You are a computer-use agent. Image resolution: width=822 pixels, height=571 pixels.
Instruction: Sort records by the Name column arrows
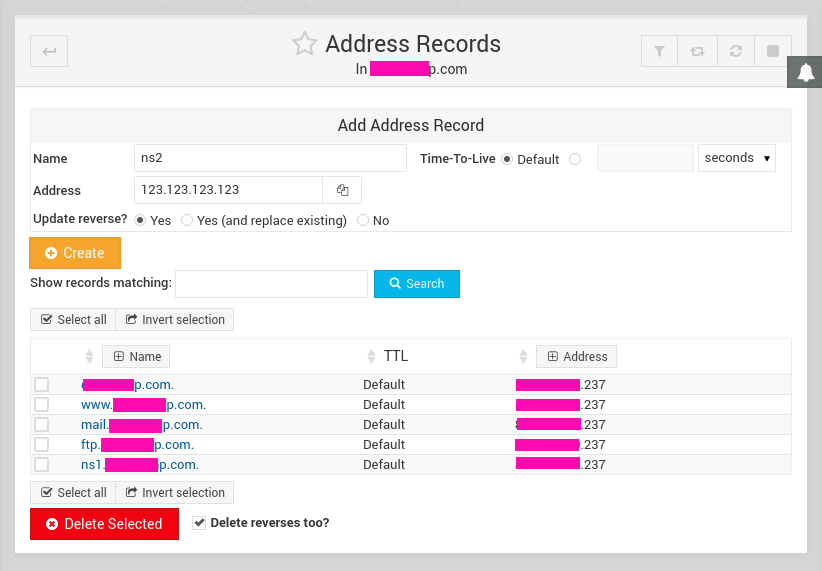pos(89,357)
